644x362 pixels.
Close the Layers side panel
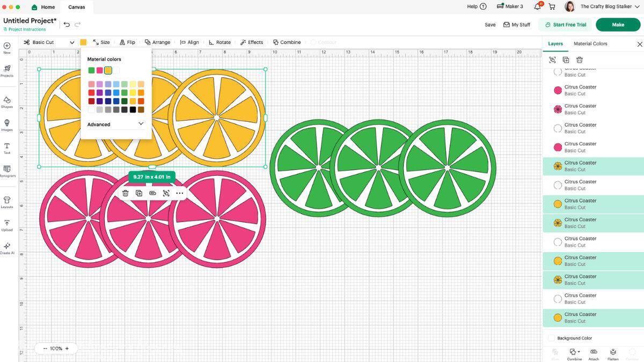[639, 44]
